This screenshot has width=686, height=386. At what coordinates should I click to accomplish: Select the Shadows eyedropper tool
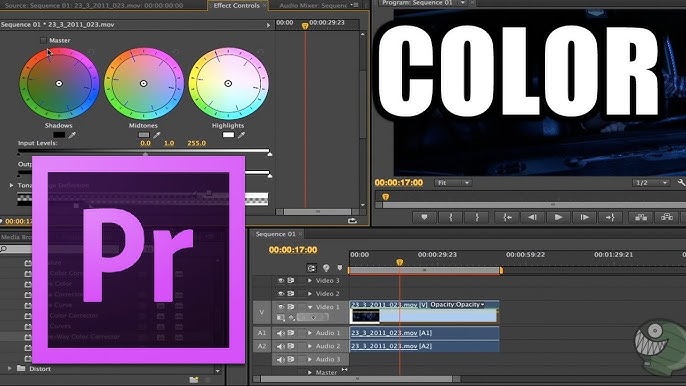[72, 135]
